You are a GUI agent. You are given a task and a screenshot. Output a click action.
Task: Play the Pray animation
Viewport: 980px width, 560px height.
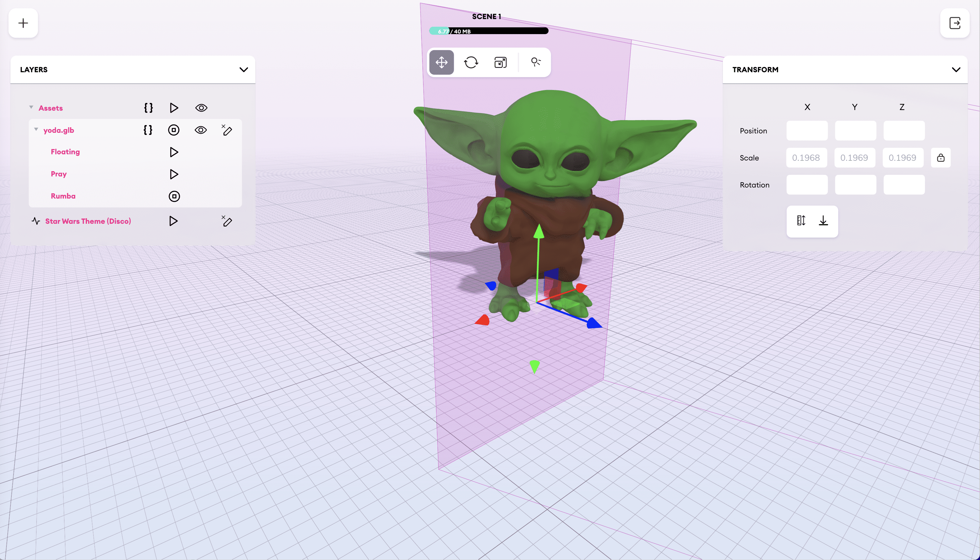(x=174, y=174)
